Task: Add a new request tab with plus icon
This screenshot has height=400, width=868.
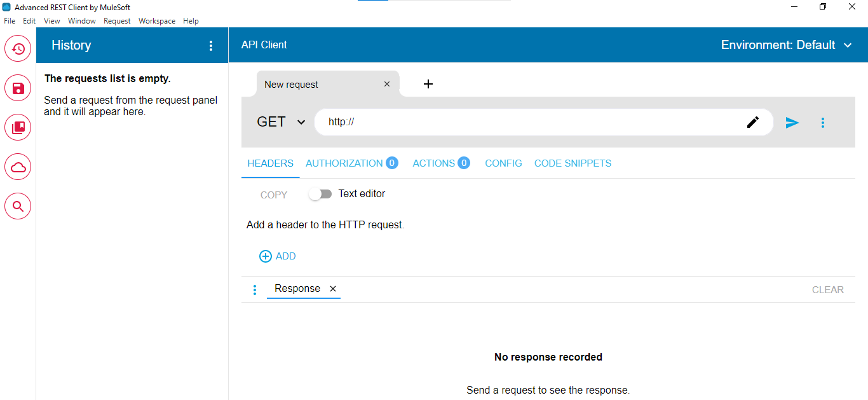Action: click(x=428, y=84)
